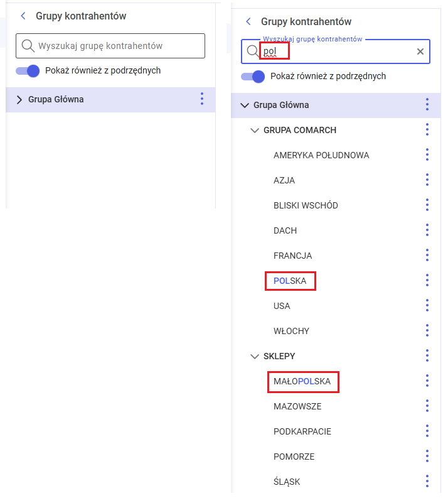Open three-dot menu for collapsed Grupa Główna
Screen dimensions: 448x503
coord(202,99)
